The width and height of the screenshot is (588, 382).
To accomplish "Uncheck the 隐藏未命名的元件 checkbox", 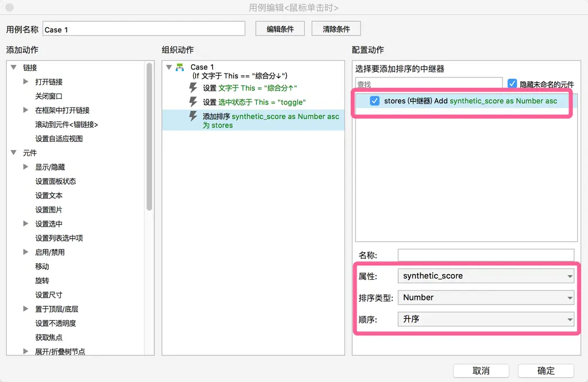I will [x=512, y=84].
